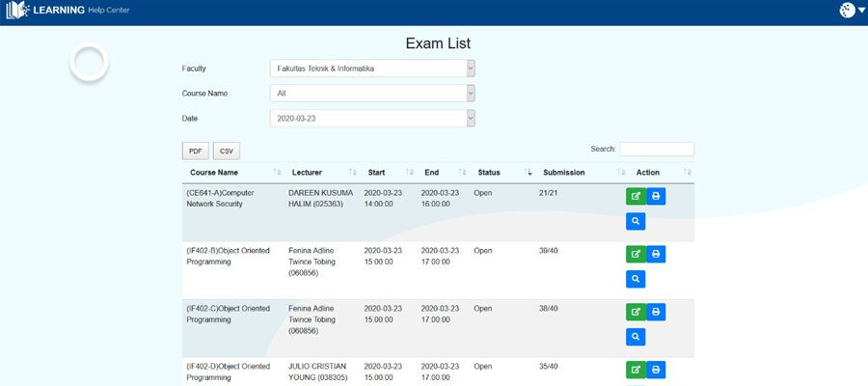Export the exam list as CSV
The height and width of the screenshot is (386, 868).
click(x=227, y=152)
